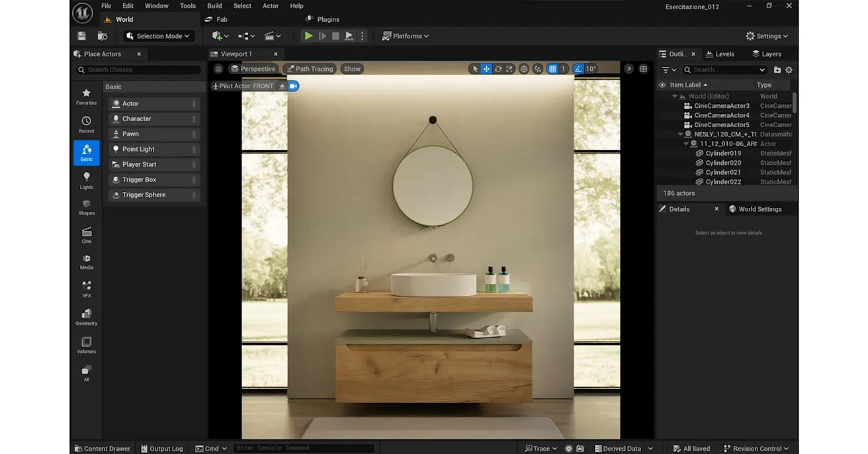Open the Volumes category in Place Actors

tap(86, 345)
